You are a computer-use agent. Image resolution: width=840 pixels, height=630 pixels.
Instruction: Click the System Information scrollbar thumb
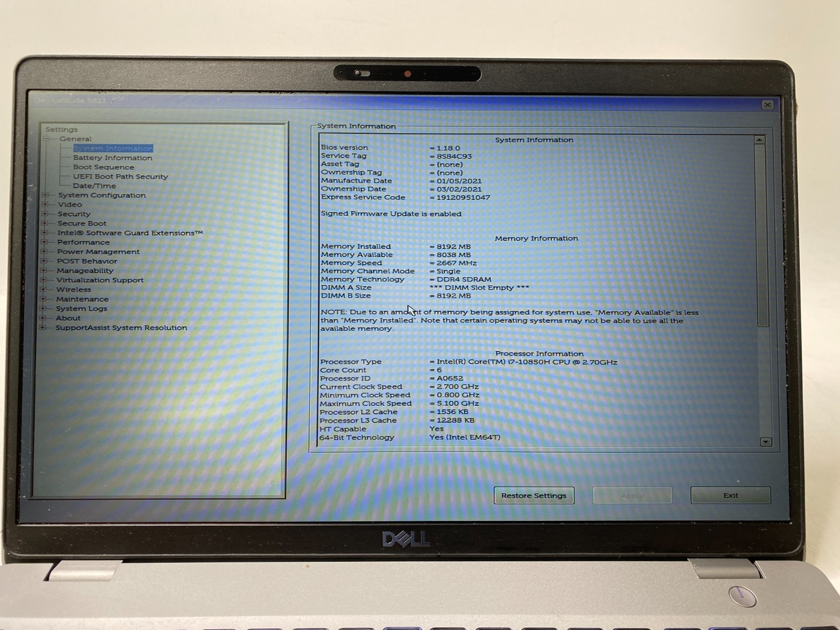pos(762,235)
